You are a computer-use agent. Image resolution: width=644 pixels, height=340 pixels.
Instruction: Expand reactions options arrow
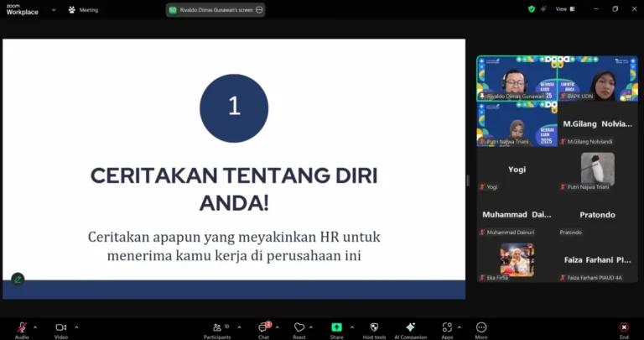tap(310, 327)
